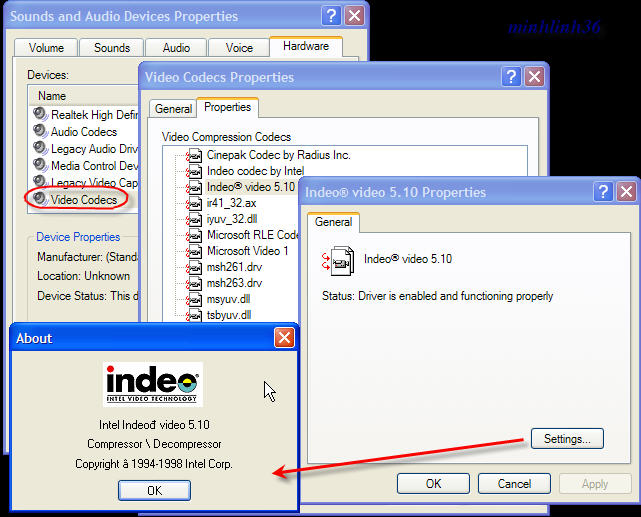Select 'msyuv.dll' entry
Viewport: 641px width, 517px height.
click(228, 300)
